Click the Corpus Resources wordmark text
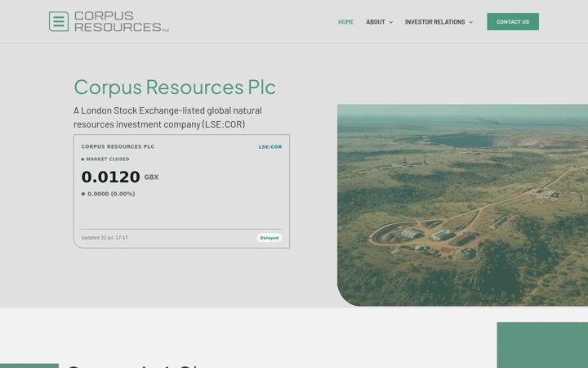 [x=122, y=21]
